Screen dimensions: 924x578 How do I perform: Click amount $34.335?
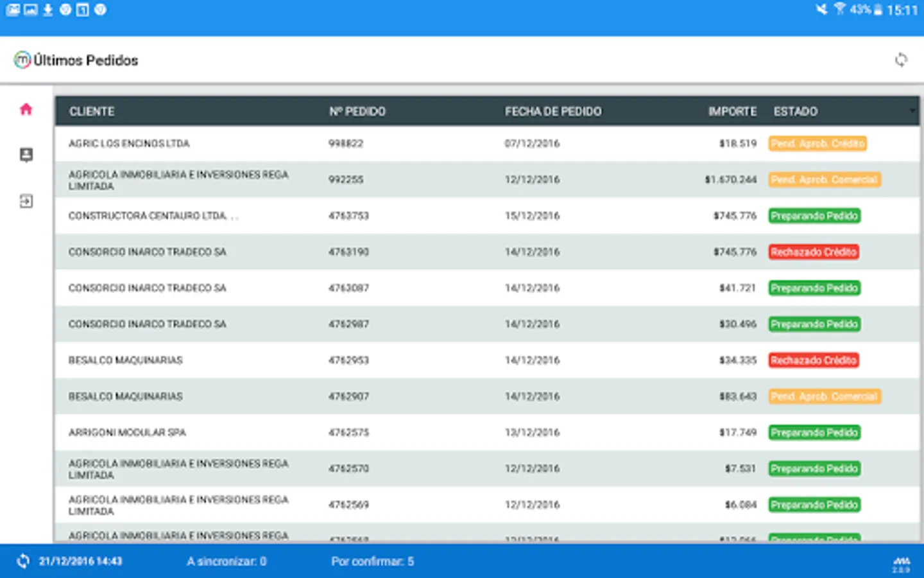point(738,360)
